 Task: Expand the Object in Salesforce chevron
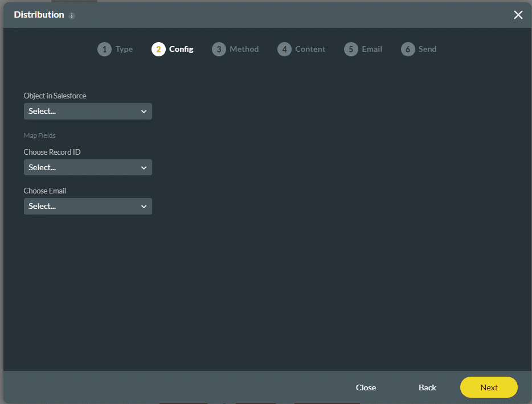144,111
